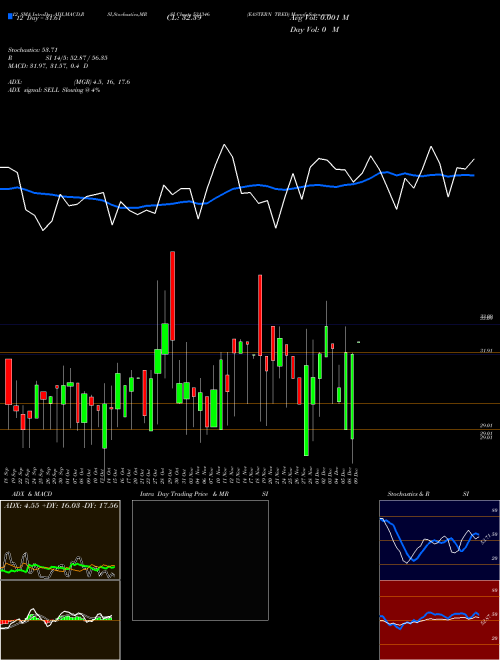Click the 'Avg Vol: 0.001 M' text
The image size is (500, 660).
(319, 18)
